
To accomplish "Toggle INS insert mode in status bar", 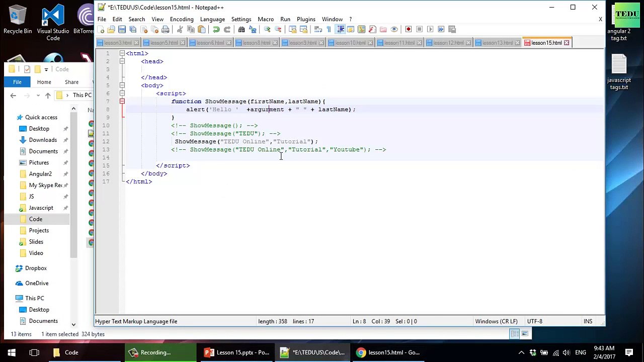I will tap(588, 321).
